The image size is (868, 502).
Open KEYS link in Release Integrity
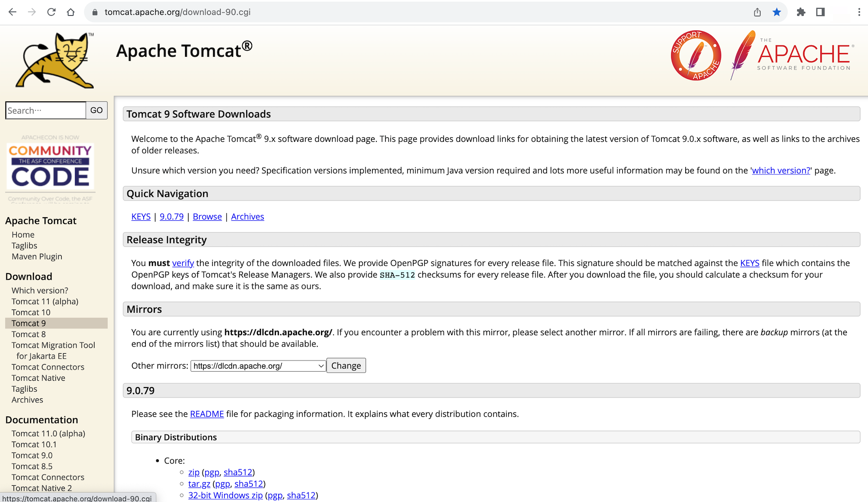(750, 263)
